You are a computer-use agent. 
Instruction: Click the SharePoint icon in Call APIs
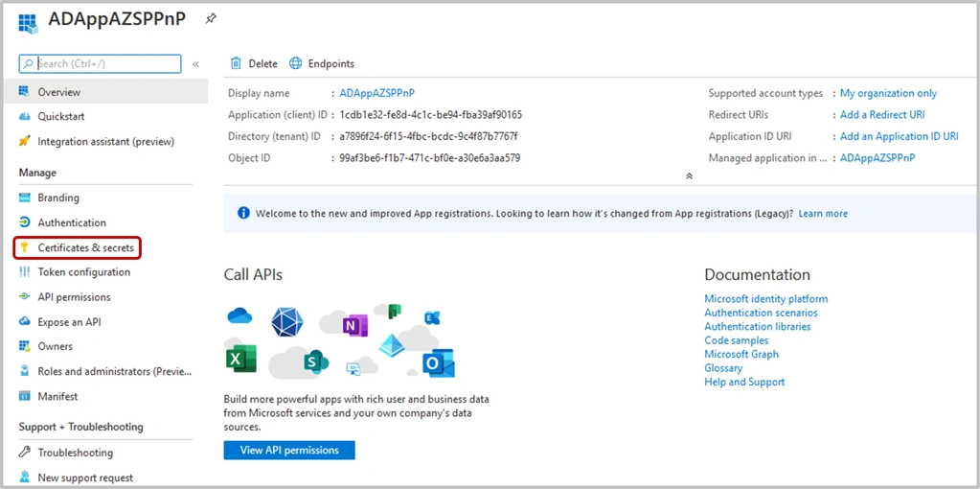pos(316,361)
